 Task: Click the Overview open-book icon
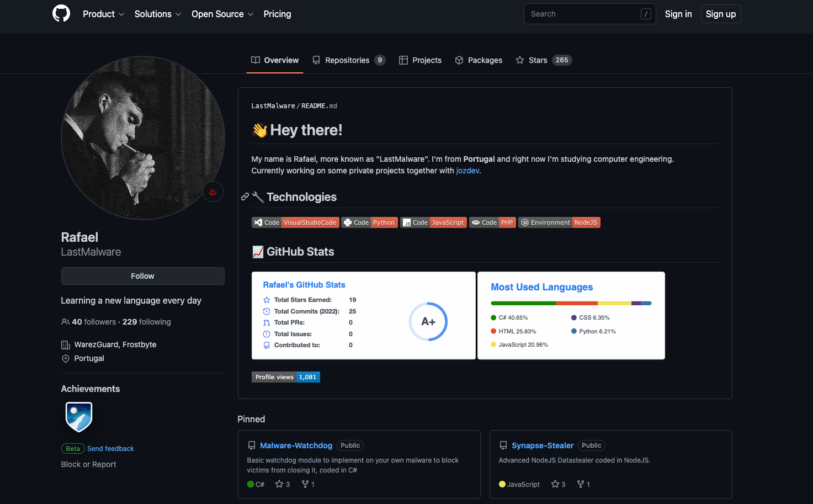point(256,60)
